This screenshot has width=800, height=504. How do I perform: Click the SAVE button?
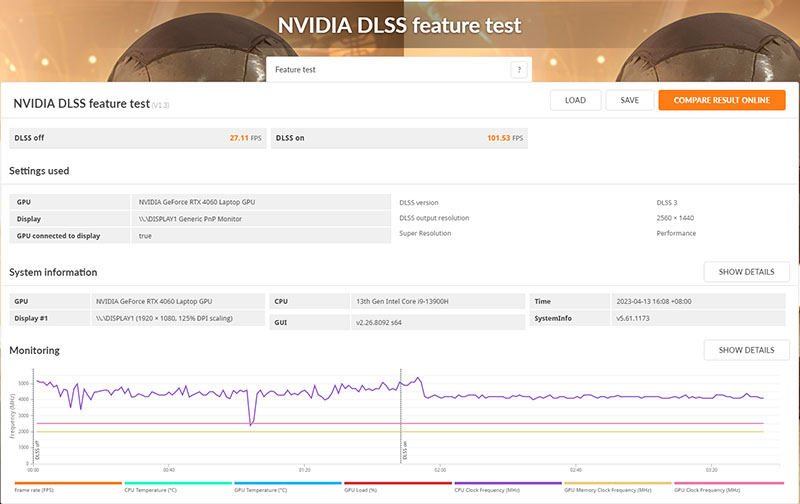click(629, 100)
